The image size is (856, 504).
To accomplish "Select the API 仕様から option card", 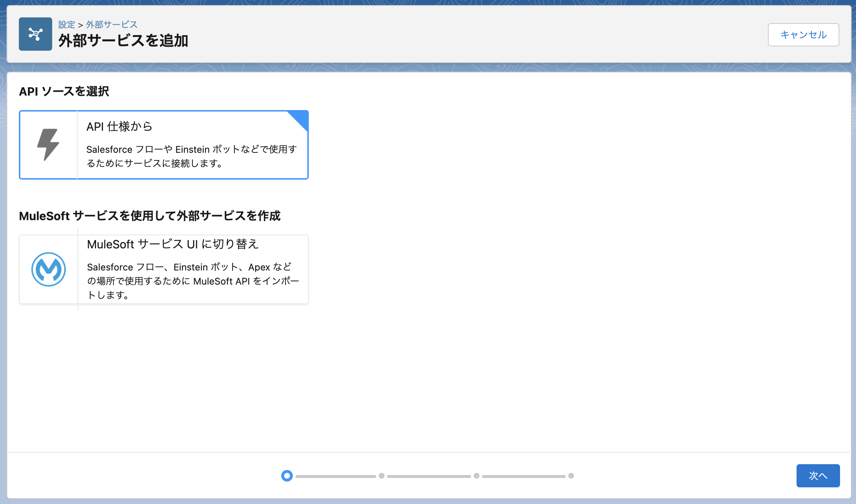I will pos(164,145).
